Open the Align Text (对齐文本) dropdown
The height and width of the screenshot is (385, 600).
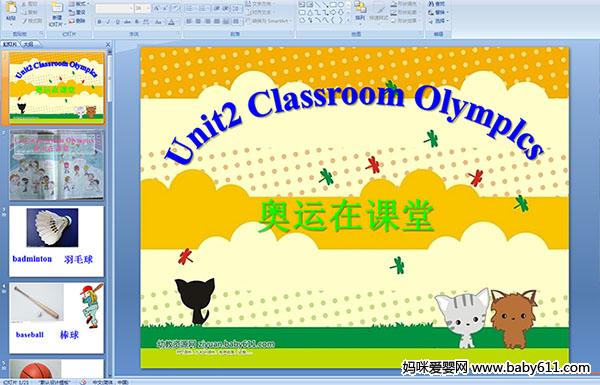tap(260, 12)
